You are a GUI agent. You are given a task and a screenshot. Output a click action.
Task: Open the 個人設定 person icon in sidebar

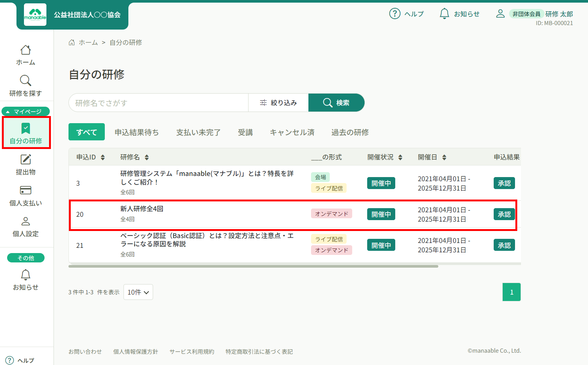25,221
